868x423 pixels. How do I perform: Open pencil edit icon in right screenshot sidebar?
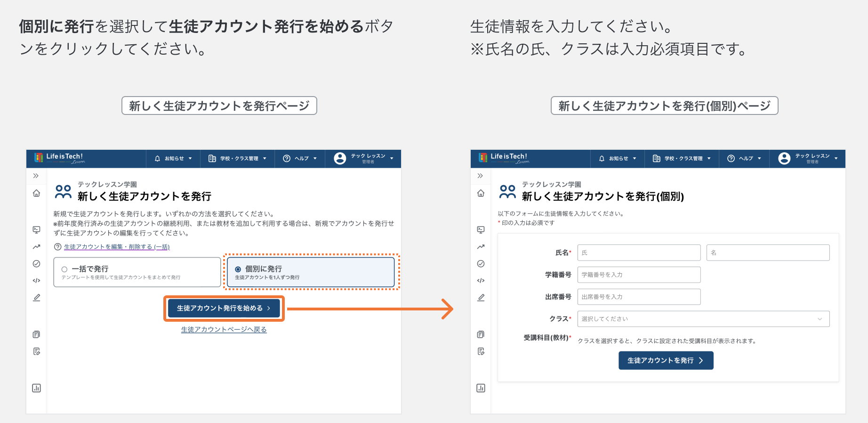[481, 298]
